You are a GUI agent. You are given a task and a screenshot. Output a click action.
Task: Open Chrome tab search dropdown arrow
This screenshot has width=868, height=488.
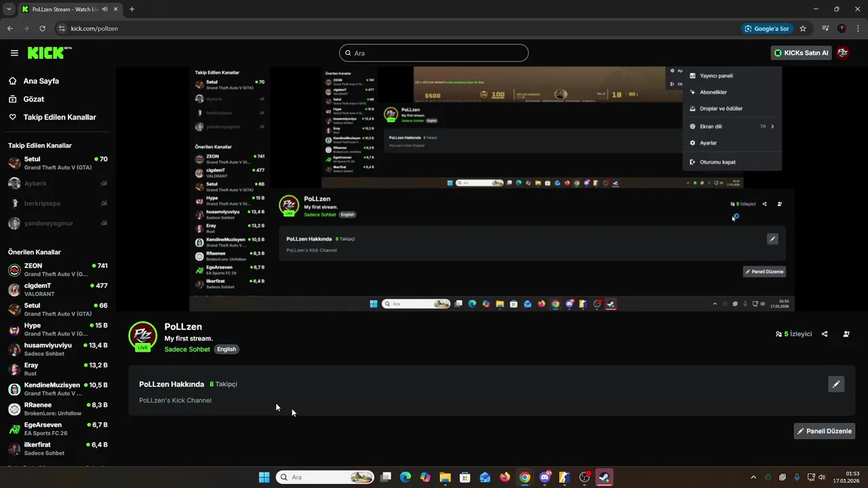[9, 9]
